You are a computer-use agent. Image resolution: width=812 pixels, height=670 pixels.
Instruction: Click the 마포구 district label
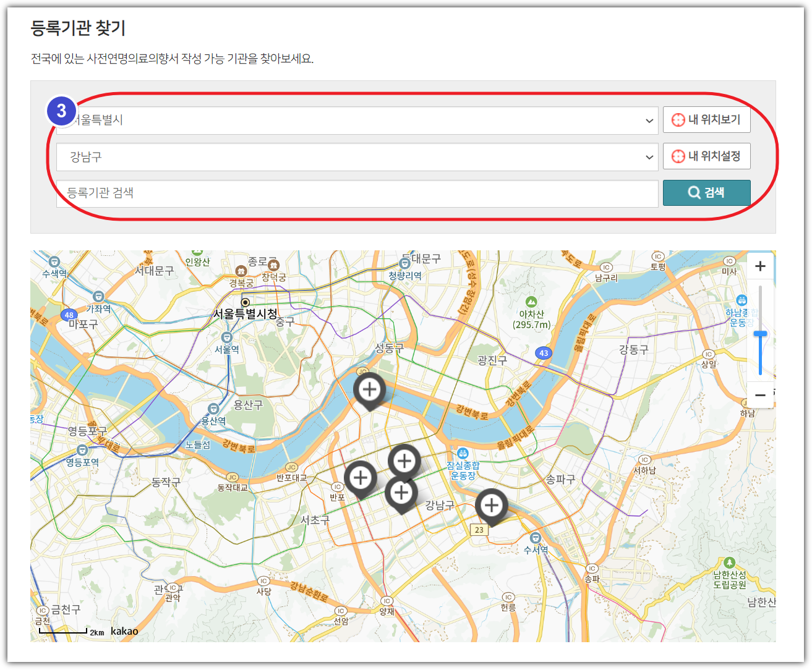click(x=83, y=324)
